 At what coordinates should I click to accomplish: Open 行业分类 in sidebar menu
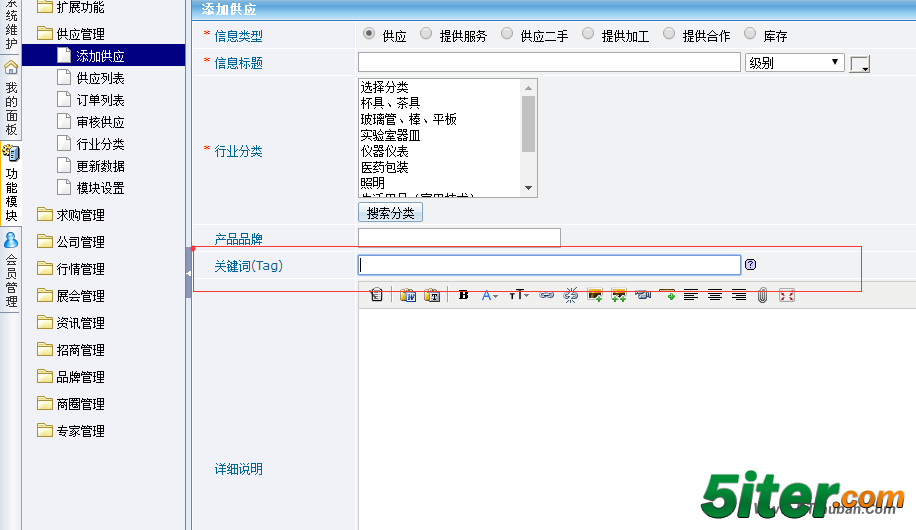[x=100, y=144]
